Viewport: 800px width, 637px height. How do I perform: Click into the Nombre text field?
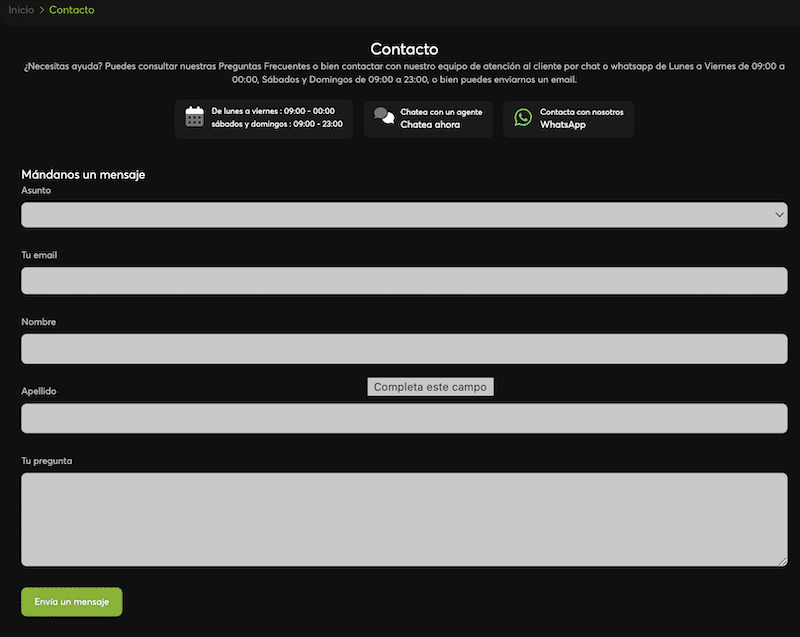tap(404, 349)
